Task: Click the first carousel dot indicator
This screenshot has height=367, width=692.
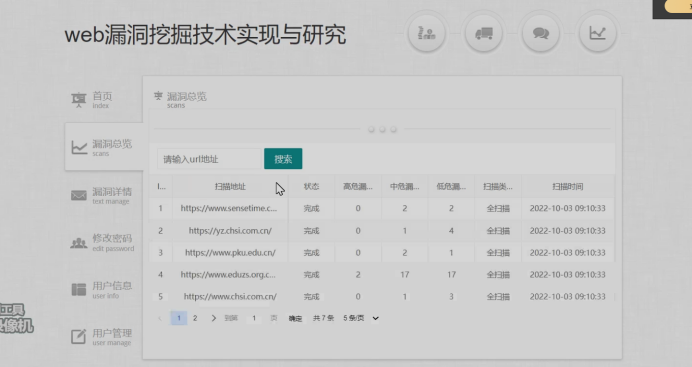Action: (x=371, y=129)
